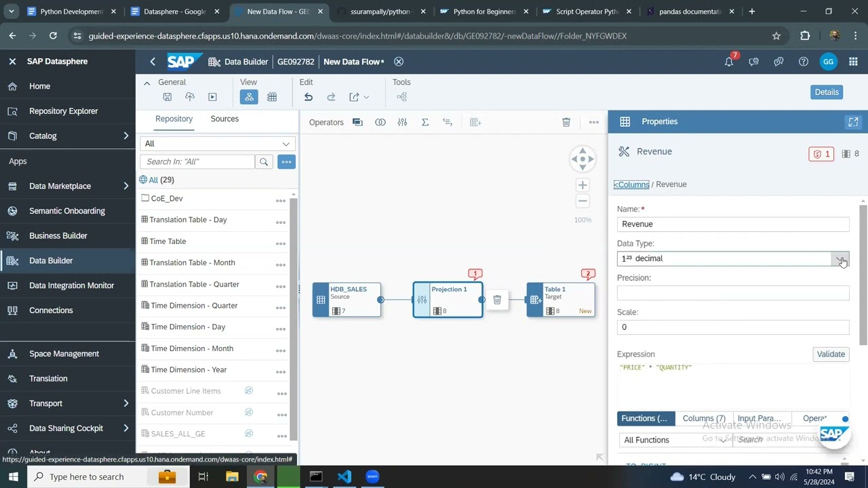868x488 pixels.
Task: Open the help question mark icon
Action: pos(804,62)
